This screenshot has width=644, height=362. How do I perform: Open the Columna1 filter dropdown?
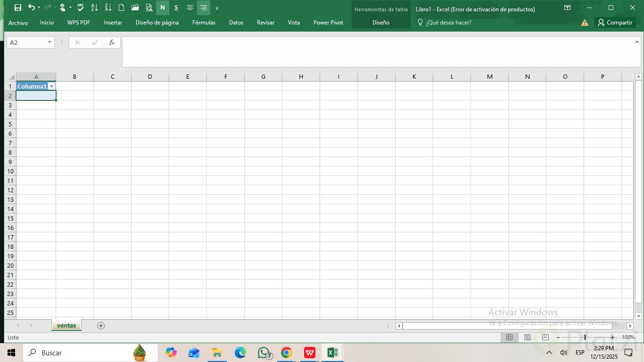click(x=51, y=86)
